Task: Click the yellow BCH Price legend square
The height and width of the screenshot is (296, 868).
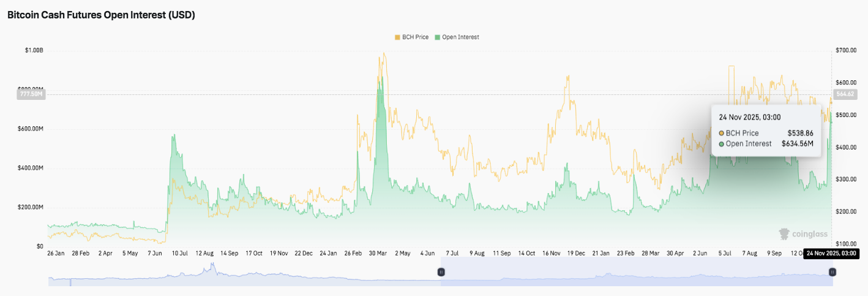Action: [x=397, y=37]
